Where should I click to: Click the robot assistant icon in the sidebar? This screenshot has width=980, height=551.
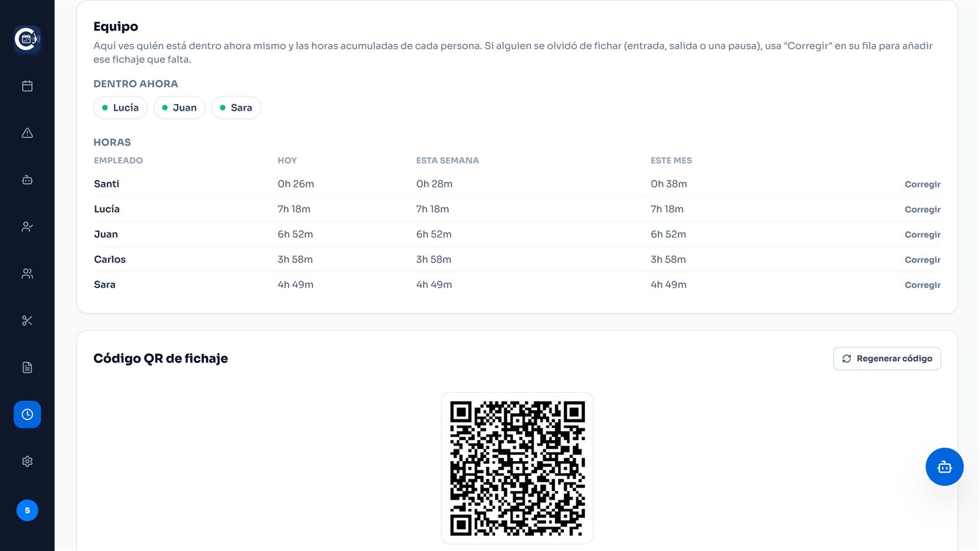[27, 180]
